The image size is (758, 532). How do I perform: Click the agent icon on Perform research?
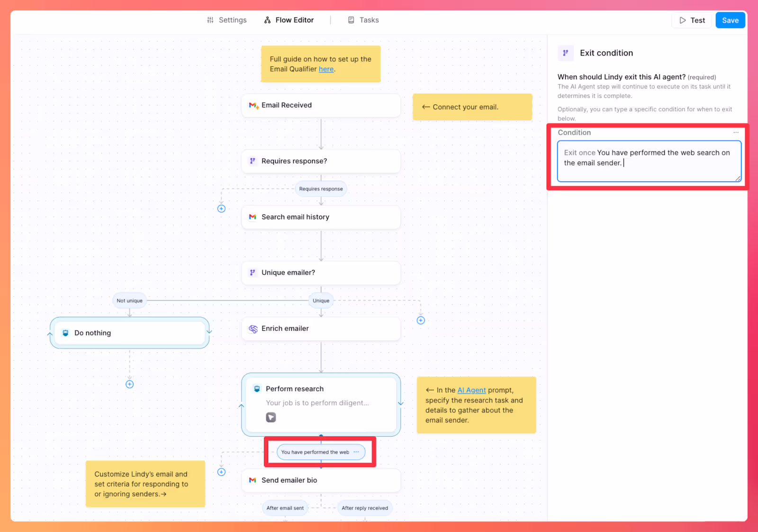tap(257, 389)
